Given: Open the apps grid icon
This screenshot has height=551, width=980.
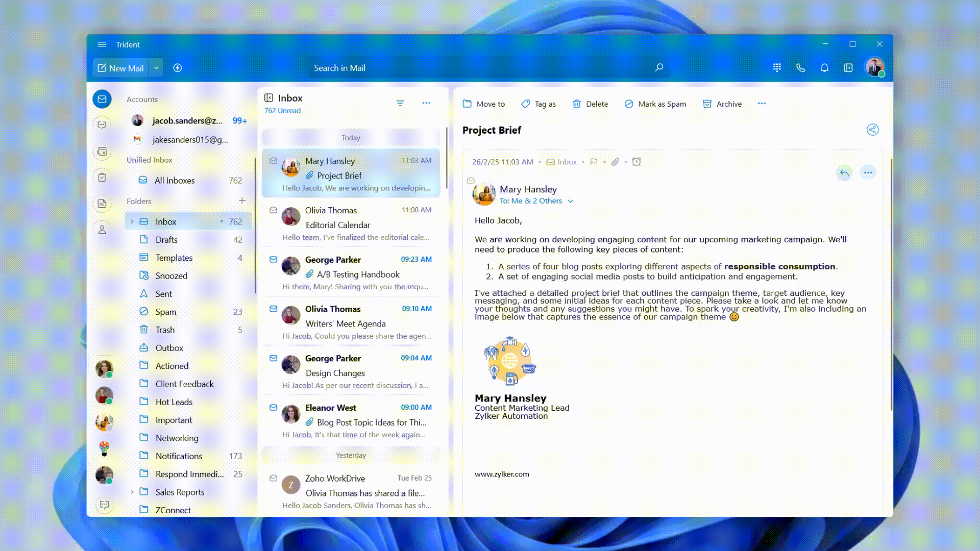Looking at the screenshot, I should pos(777,68).
